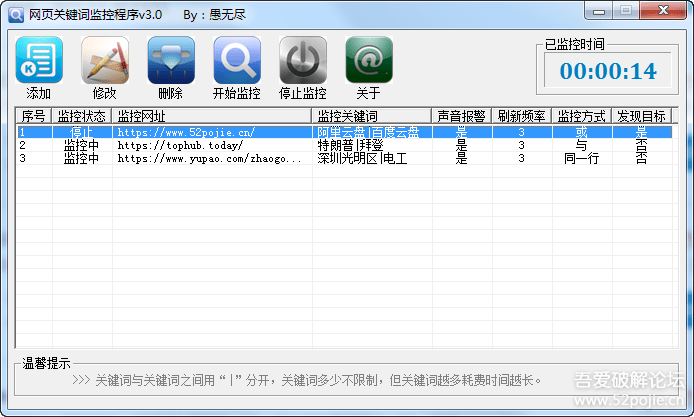
Task: Click the 添加 (Add) toolbar icon
Action: [x=39, y=60]
